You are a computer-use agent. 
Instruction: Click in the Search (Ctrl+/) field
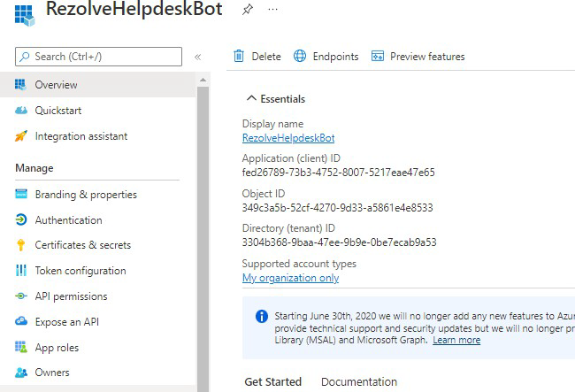[98, 57]
